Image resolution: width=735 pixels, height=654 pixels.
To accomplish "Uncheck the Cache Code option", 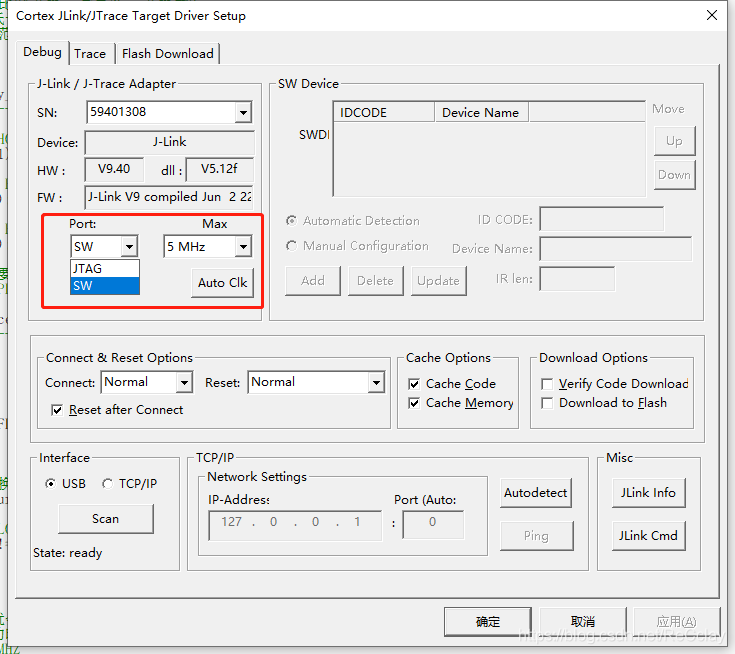I will [x=415, y=384].
